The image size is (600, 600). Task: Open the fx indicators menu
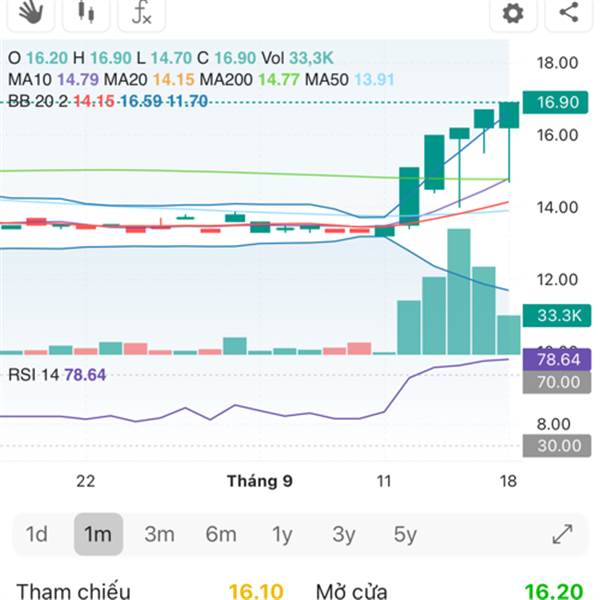[x=142, y=12]
